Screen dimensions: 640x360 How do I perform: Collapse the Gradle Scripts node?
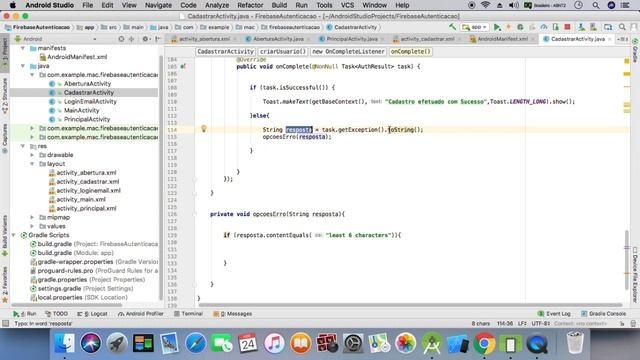coord(14,235)
